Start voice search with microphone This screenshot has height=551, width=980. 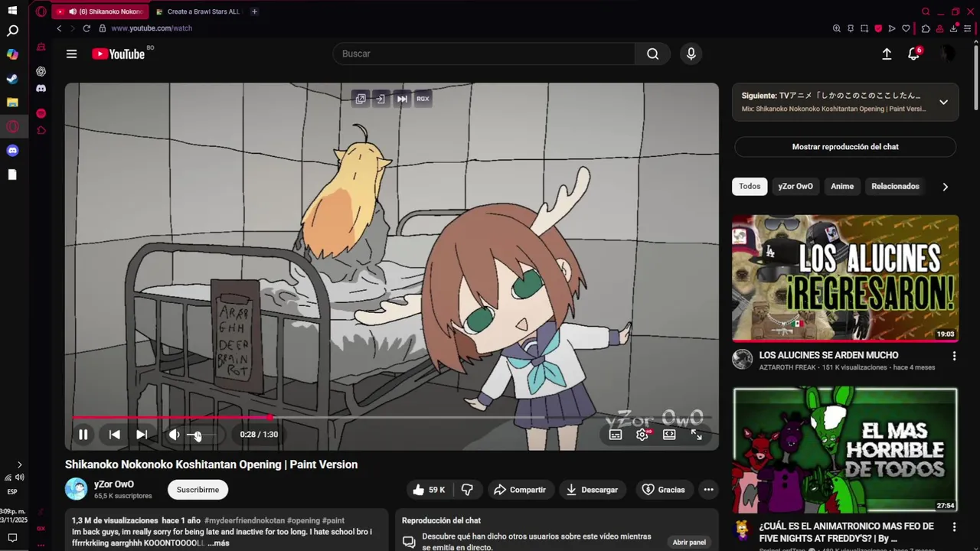(x=691, y=54)
